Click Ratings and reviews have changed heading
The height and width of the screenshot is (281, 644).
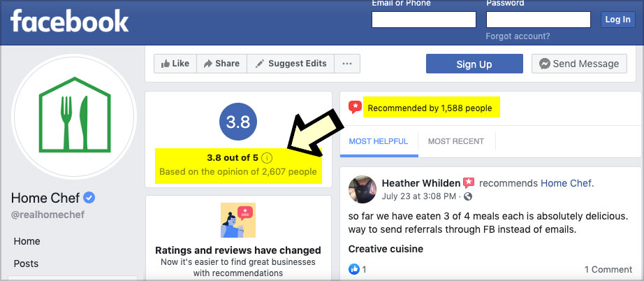pyautogui.click(x=238, y=250)
